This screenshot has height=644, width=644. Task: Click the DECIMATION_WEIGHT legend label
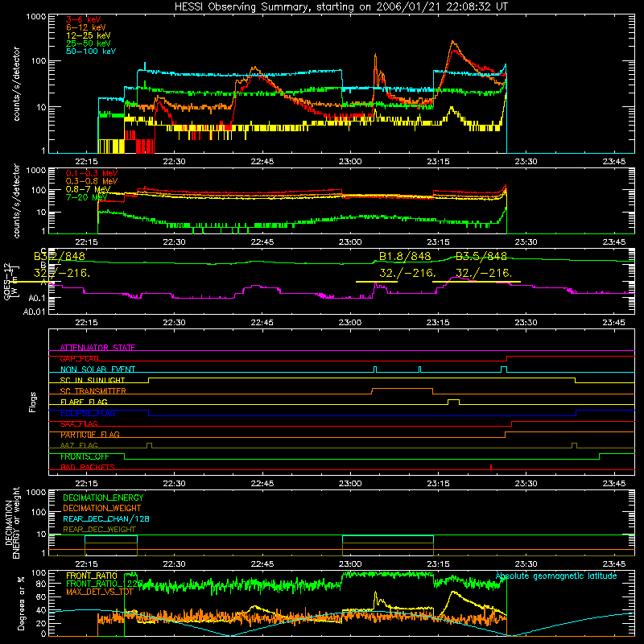(101, 508)
